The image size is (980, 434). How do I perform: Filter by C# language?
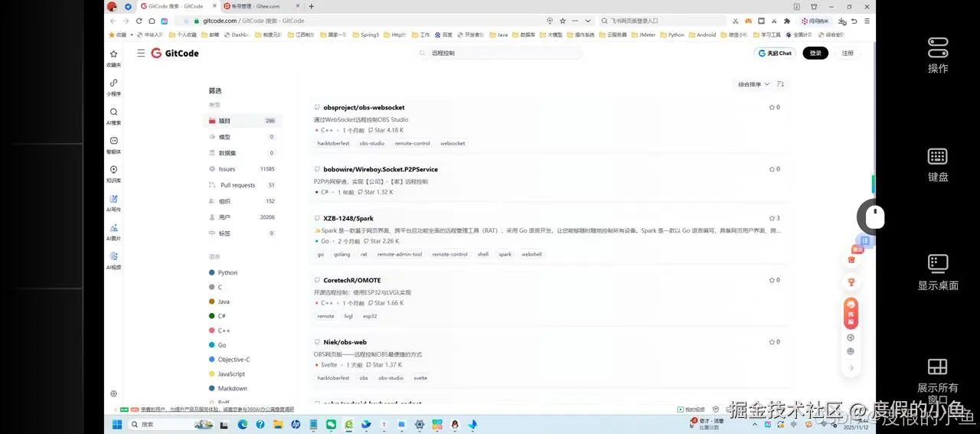coord(217,316)
